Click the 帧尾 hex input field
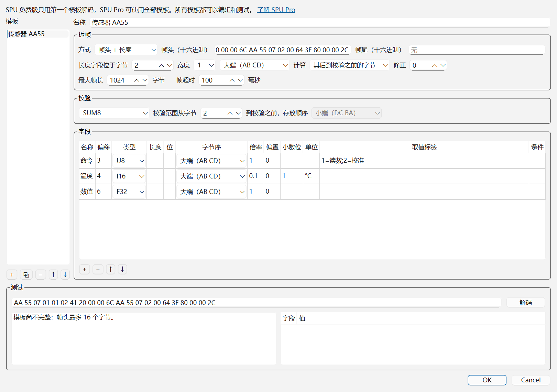This screenshot has width=557, height=392. click(477, 50)
